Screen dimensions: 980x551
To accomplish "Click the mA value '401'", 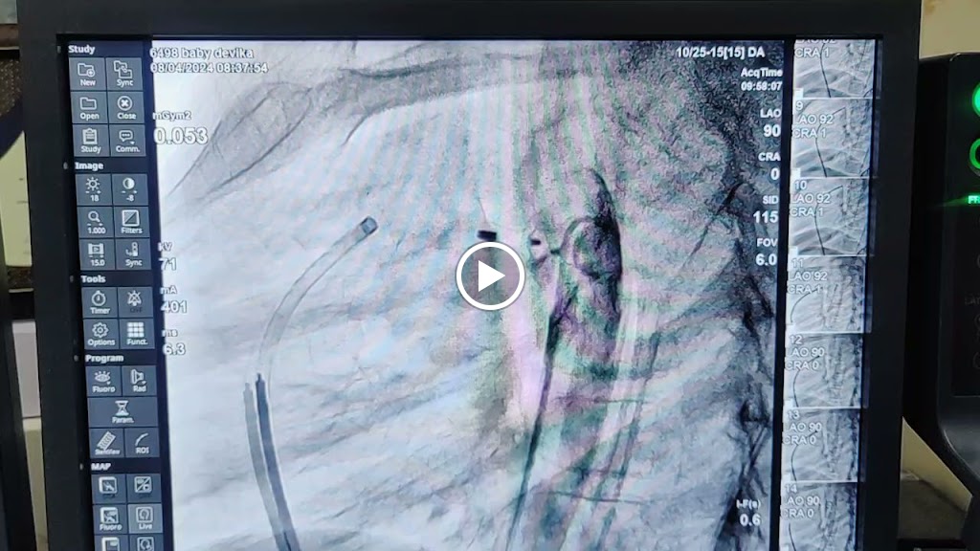I will click(174, 307).
